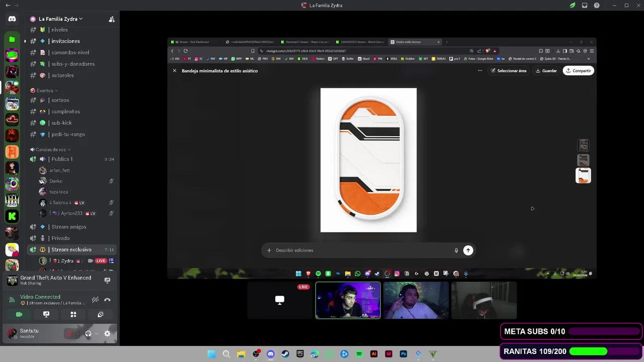Expand La Familia Zydra server menu
Screen dimensions: 644x362
[x=60, y=19]
